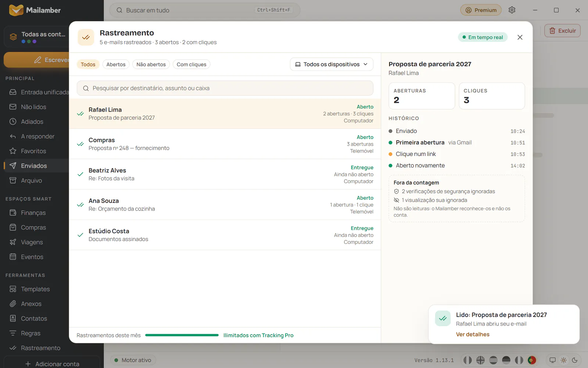The image size is (588, 368).
Task: Click the Premium badge button
Action: 481,10
